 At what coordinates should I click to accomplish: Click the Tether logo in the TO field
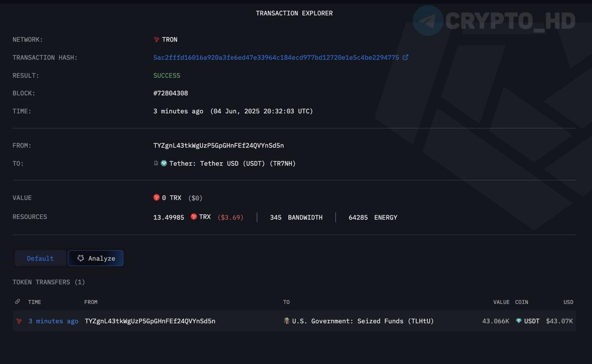pyautogui.click(x=164, y=163)
